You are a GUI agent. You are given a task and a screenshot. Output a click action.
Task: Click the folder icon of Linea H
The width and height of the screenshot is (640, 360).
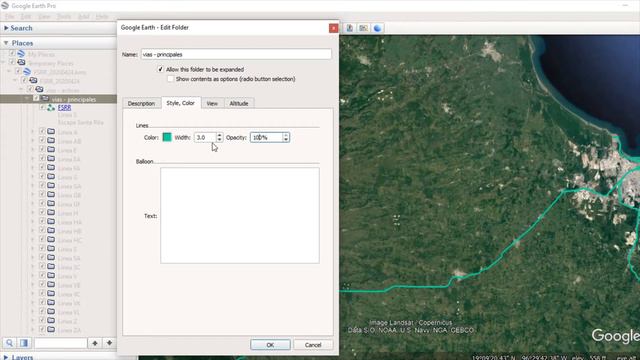click(x=51, y=213)
